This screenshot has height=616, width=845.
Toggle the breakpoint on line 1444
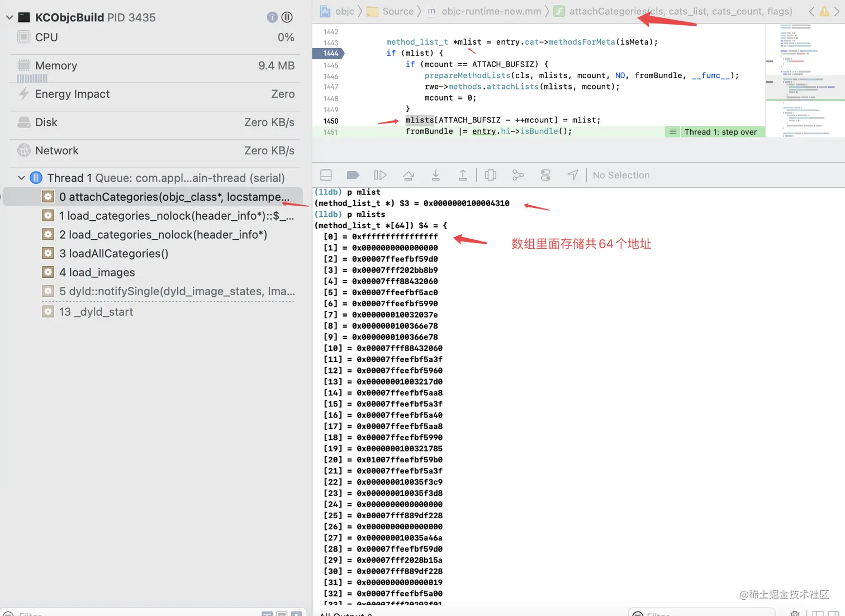(329, 53)
